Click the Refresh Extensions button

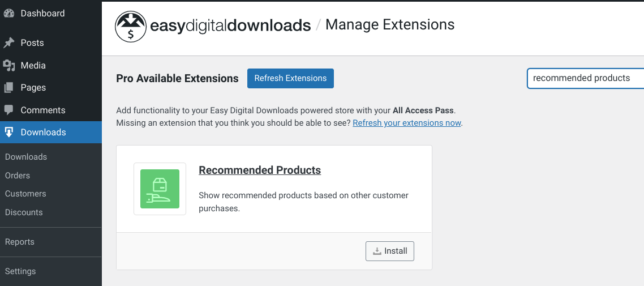290,79
